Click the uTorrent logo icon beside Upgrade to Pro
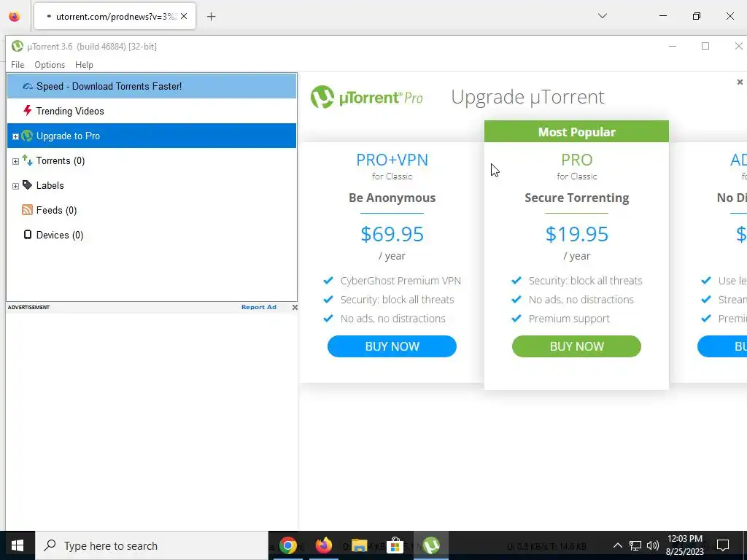 (x=27, y=136)
